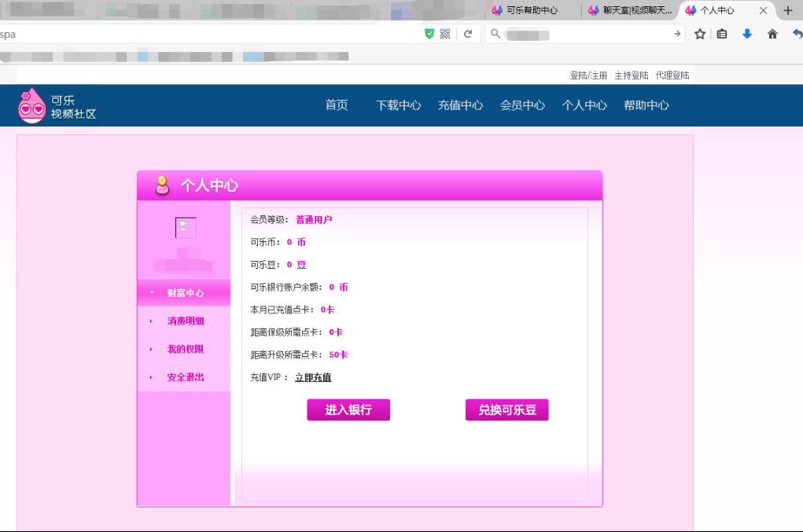
Task: Click the 立即充值 recharge link
Action: pos(312,377)
